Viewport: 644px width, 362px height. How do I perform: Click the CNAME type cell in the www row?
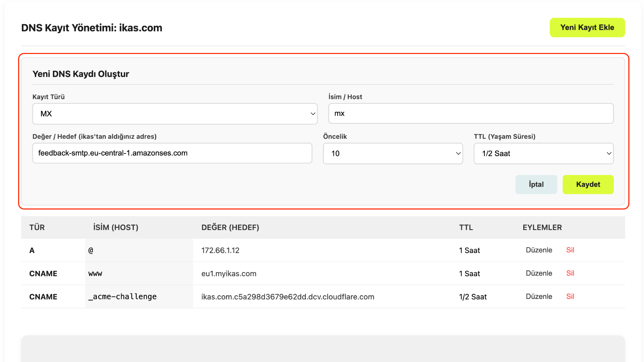click(43, 274)
